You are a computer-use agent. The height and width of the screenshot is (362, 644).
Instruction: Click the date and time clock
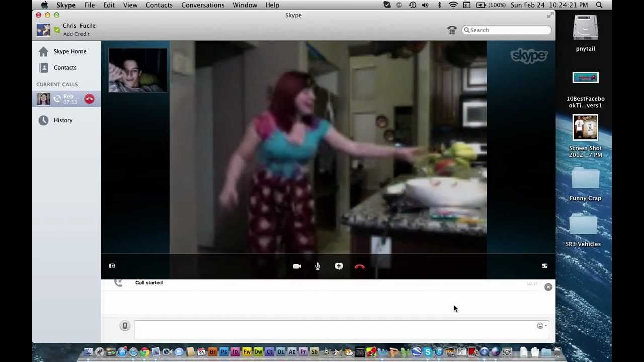(x=549, y=5)
